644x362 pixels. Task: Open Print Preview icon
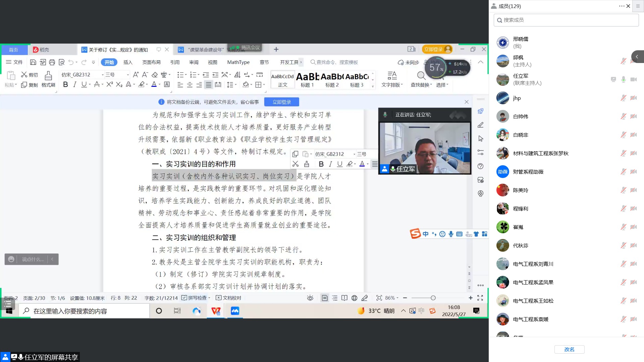click(x=61, y=62)
